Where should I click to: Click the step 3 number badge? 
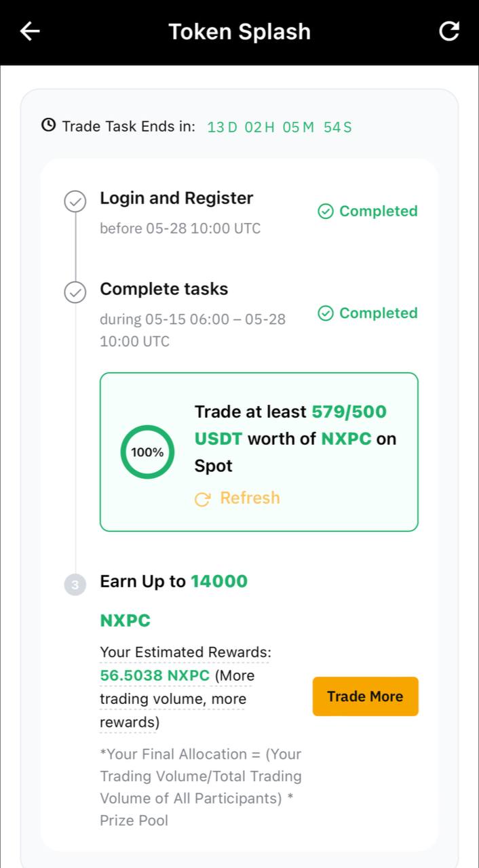tap(75, 585)
